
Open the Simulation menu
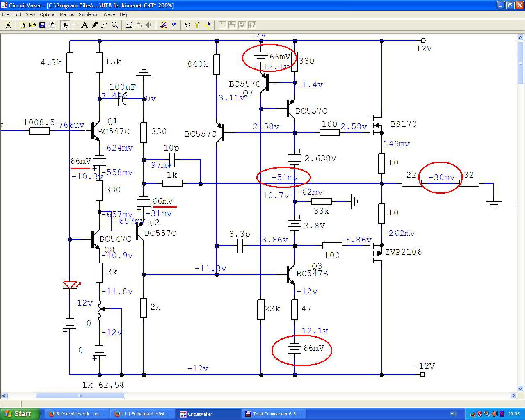tap(89, 14)
